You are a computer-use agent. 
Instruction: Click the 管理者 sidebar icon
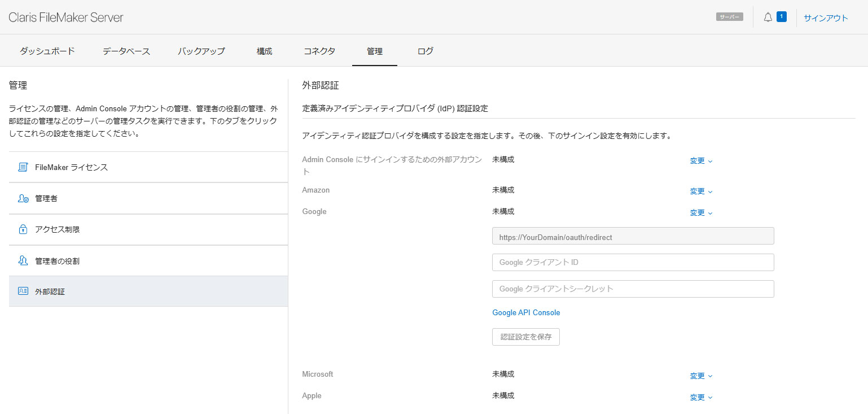pos(23,199)
